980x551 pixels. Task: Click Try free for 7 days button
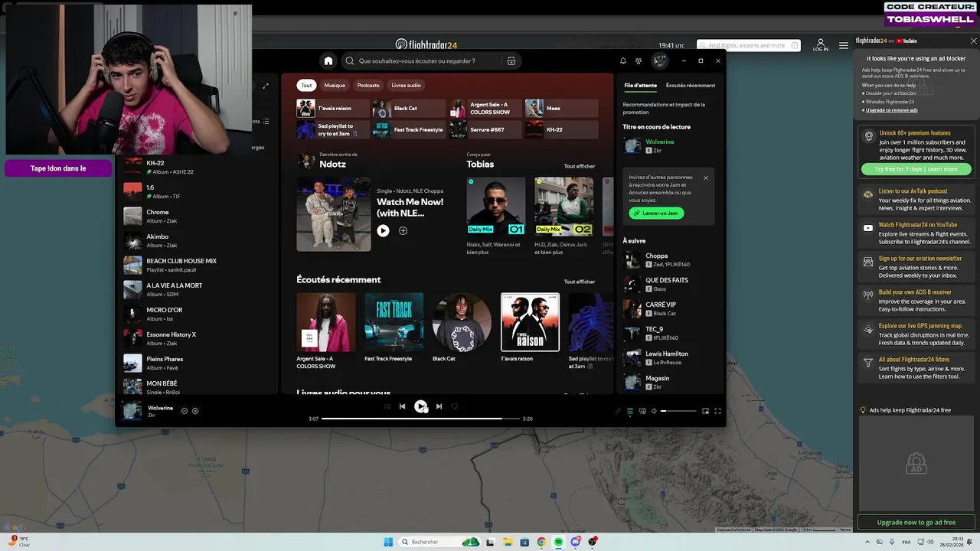pyautogui.click(x=916, y=169)
